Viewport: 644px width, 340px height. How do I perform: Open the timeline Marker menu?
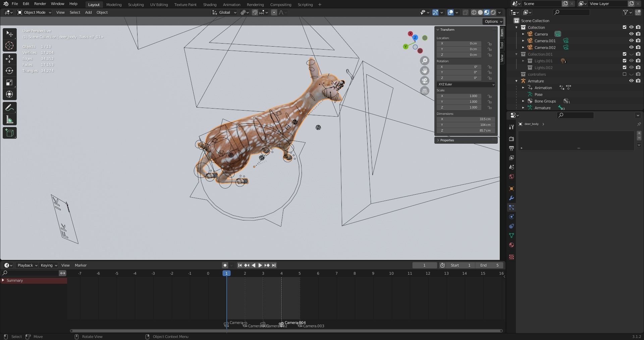pyautogui.click(x=80, y=265)
